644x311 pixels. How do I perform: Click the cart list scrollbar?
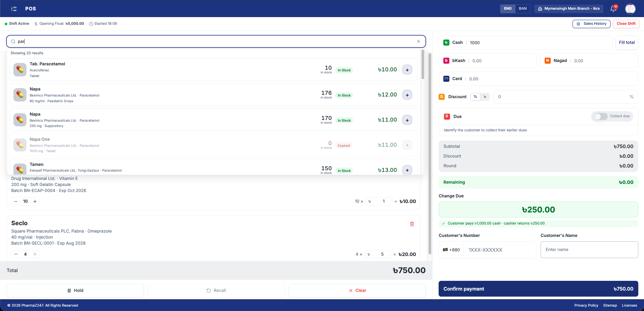point(430,154)
